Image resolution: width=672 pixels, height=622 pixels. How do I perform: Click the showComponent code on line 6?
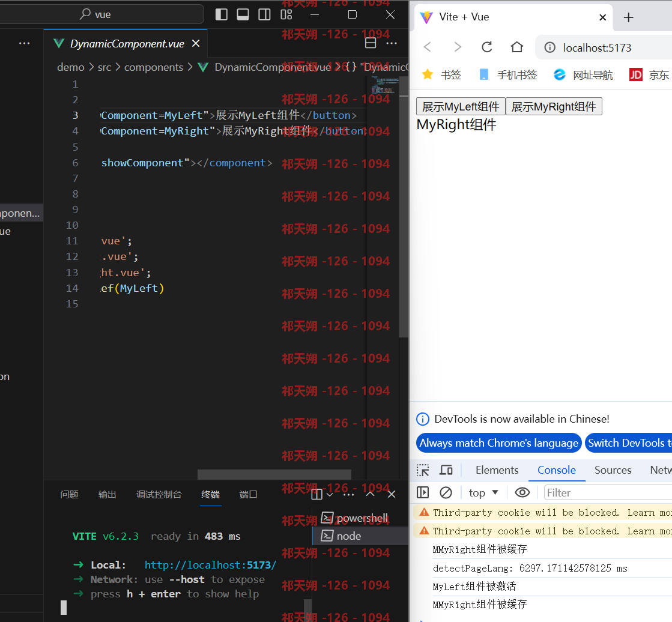(142, 163)
